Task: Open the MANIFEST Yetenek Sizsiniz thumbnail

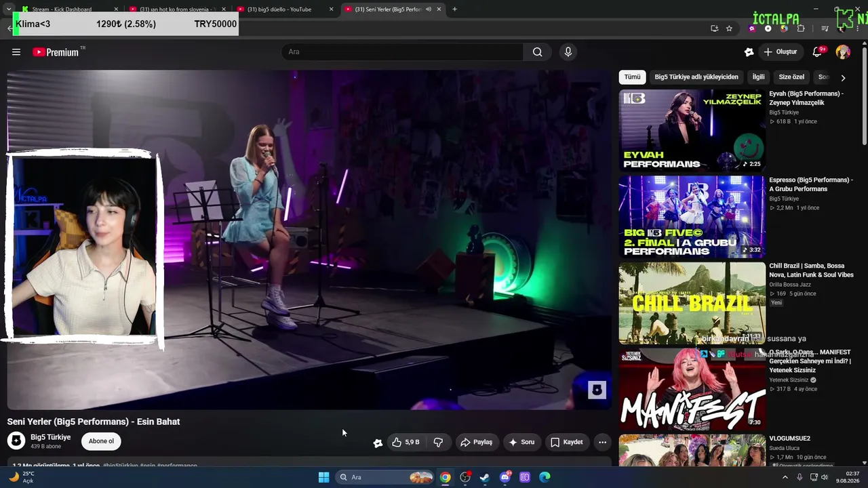Action: click(692, 388)
